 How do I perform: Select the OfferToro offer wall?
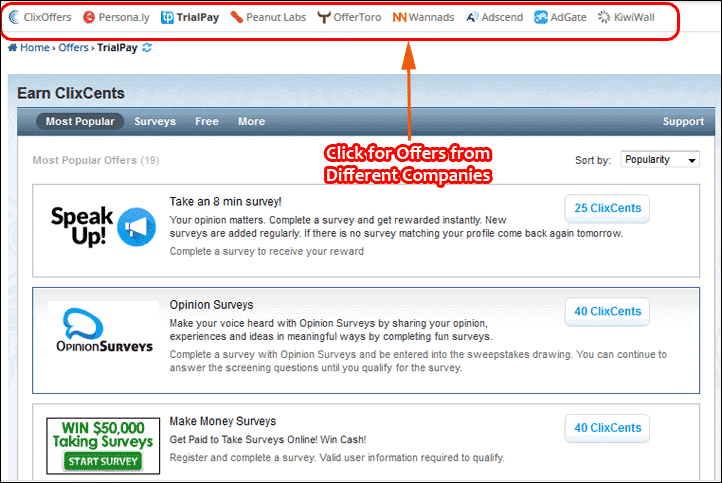pos(349,17)
